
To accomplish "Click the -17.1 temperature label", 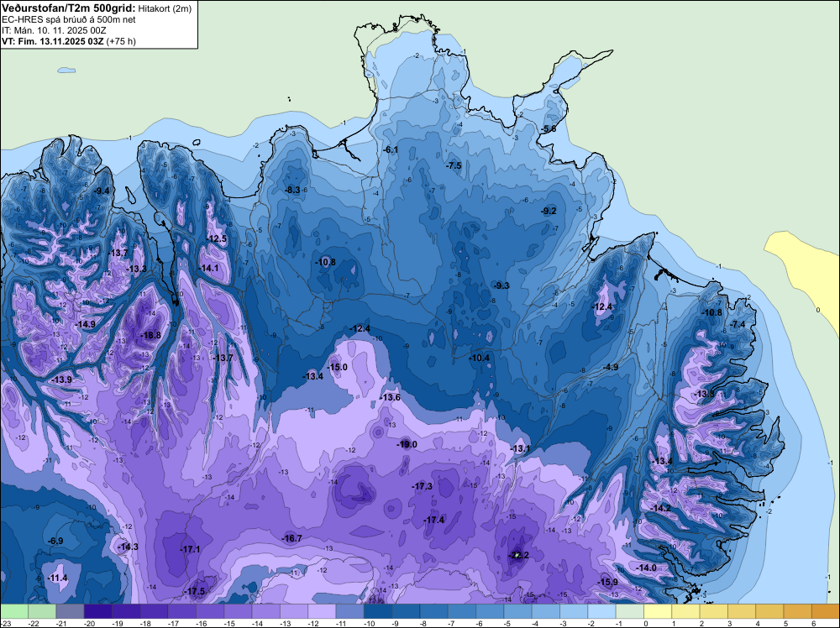I will (x=190, y=549).
